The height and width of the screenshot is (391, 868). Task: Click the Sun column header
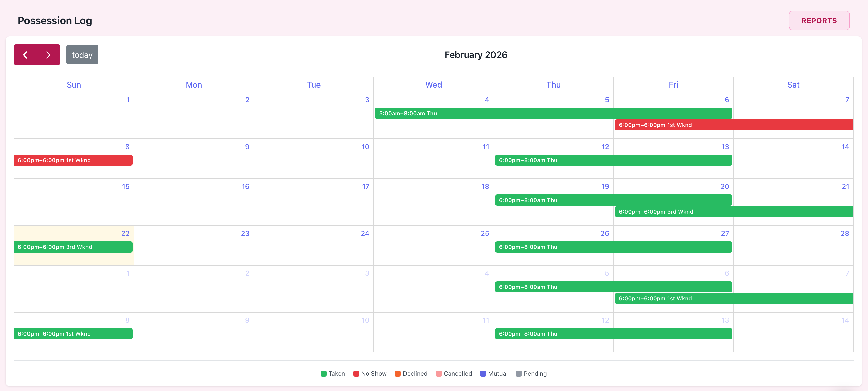click(x=73, y=85)
